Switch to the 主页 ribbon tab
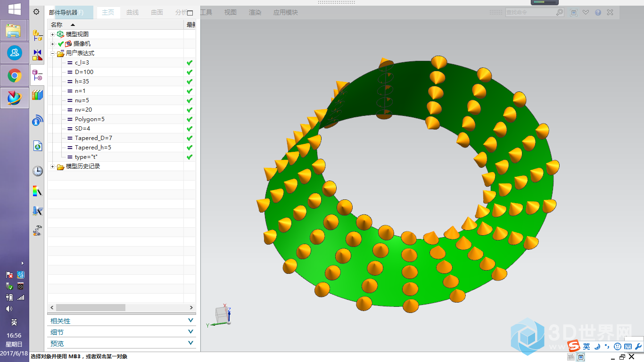The height and width of the screenshot is (362, 644). pyautogui.click(x=108, y=12)
